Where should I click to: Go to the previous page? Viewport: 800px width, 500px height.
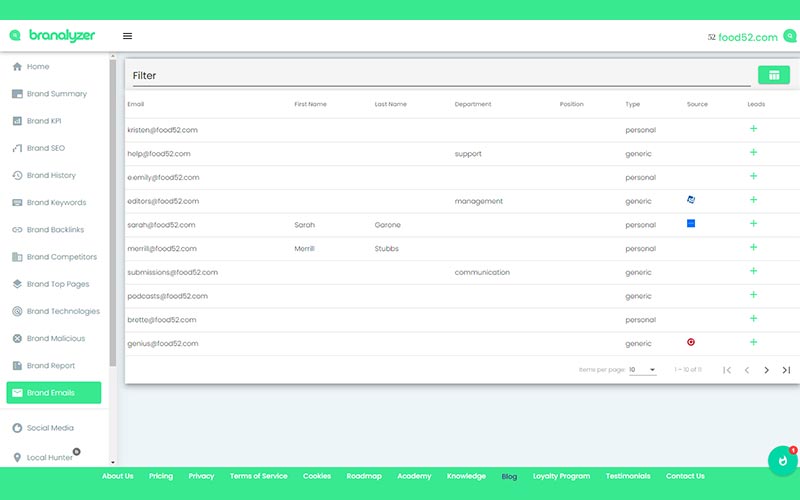[x=747, y=370]
